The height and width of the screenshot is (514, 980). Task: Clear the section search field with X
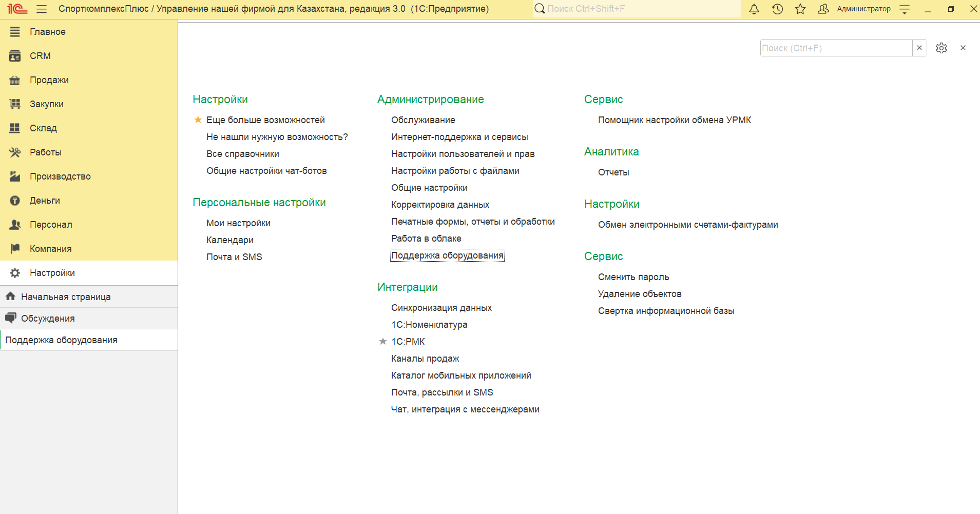[919, 48]
